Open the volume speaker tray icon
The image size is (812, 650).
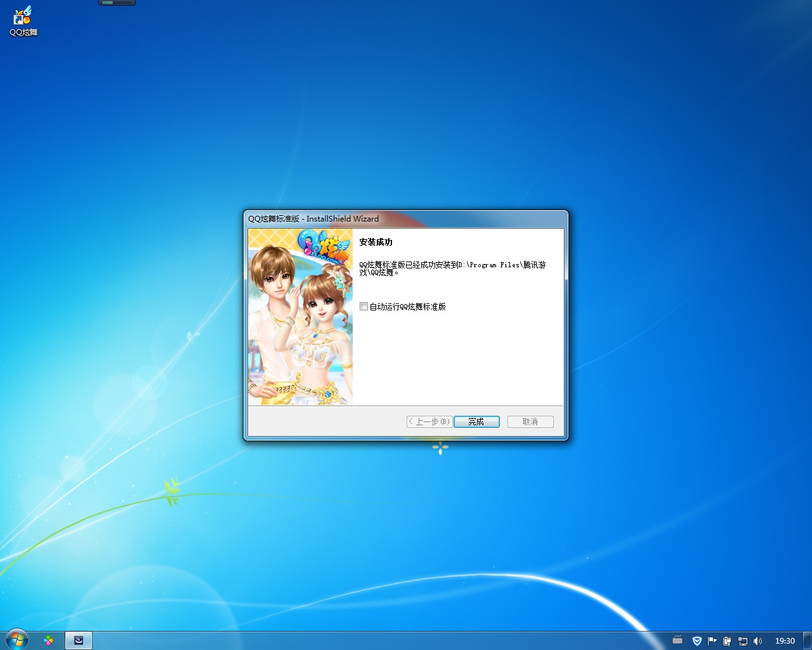757,640
